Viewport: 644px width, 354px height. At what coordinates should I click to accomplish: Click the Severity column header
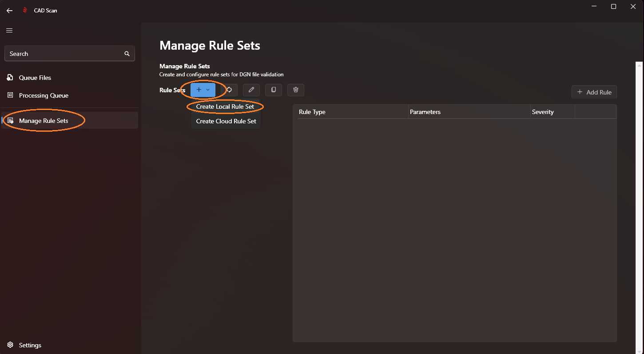pos(543,112)
